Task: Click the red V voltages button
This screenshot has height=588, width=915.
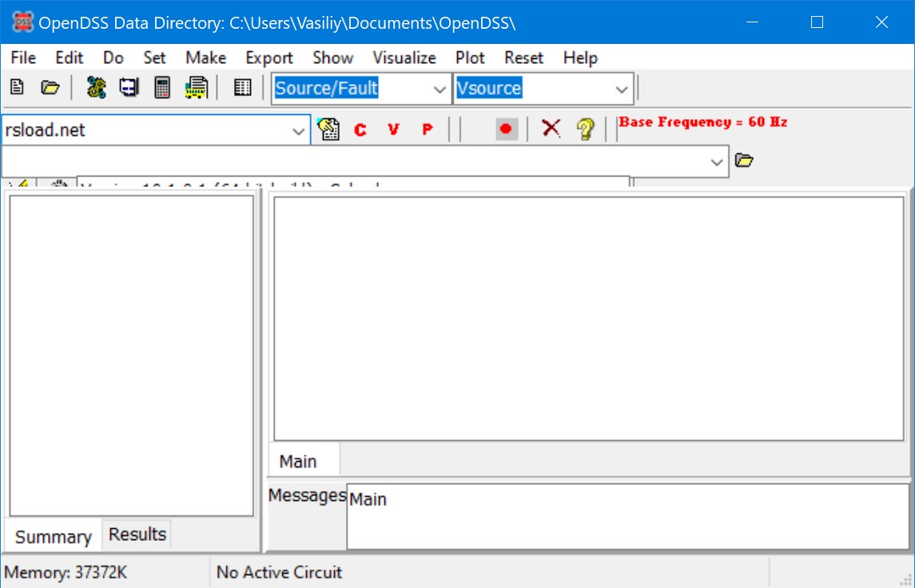Action: (x=394, y=129)
